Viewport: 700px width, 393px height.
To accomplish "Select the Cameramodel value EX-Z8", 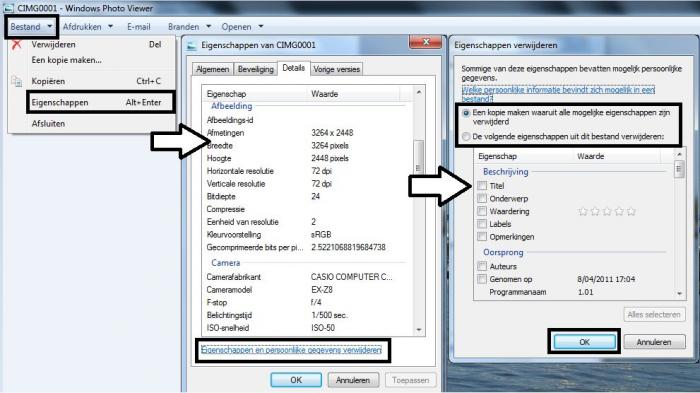I will (322, 289).
